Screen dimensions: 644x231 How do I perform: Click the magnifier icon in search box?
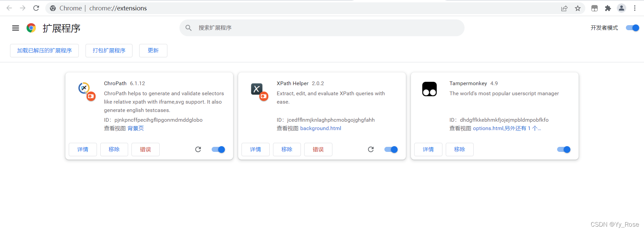tap(189, 28)
